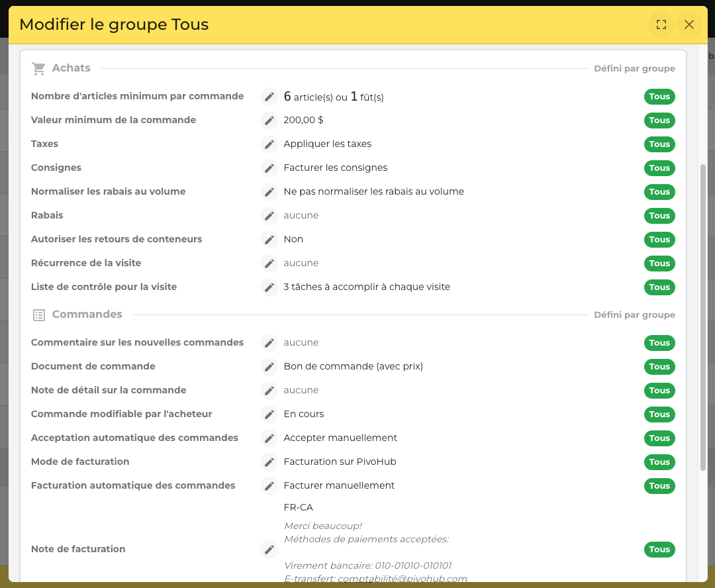
Task: Edit minimum number of articles per order
Action: click(269, 97)
